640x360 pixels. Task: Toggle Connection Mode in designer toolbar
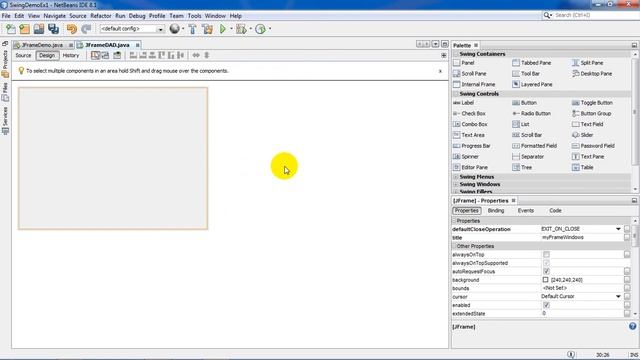click(105, 56)
